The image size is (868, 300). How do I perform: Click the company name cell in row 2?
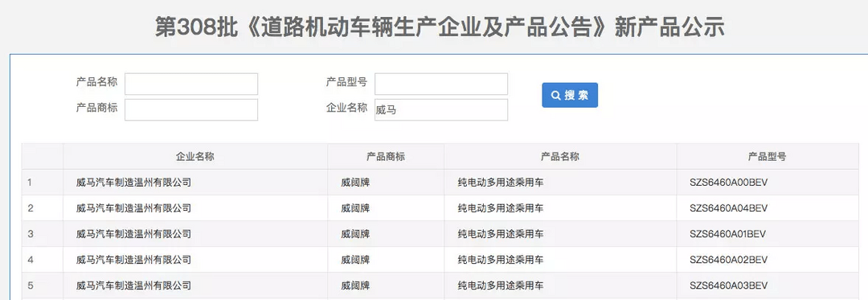pyautogui.click(x=194, y=208)
